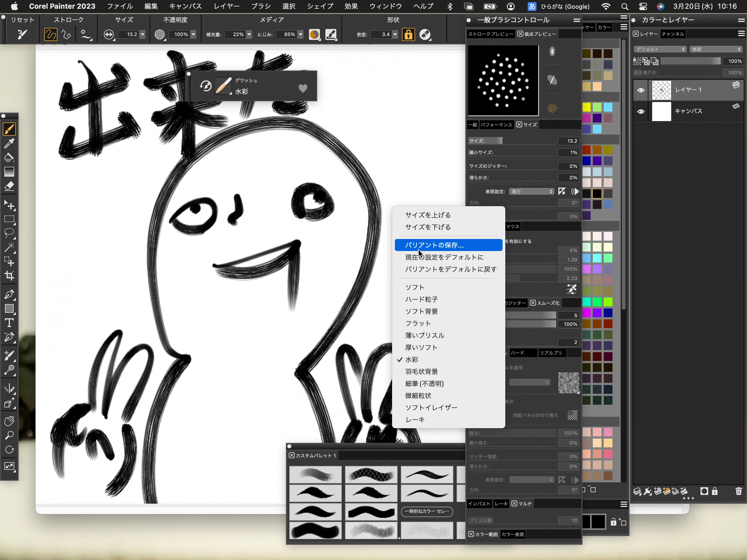Select the Rectangular Selection tool
Screen dimensions: 747x560
tap(9, 219)
